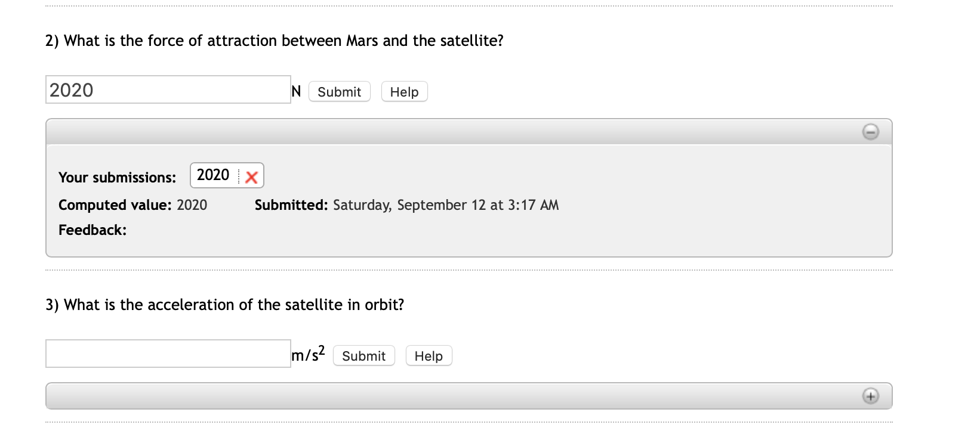Click the red X incorrect mark
This screenshot has height=440, width=980.
pos(251,177)
